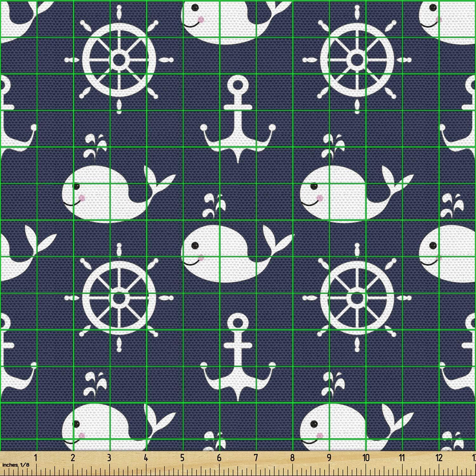This screenshot has height=476, width=476.
Task: Click the ruler's 12 inch number
Action: pyautogui.click(x=439, y=458)
